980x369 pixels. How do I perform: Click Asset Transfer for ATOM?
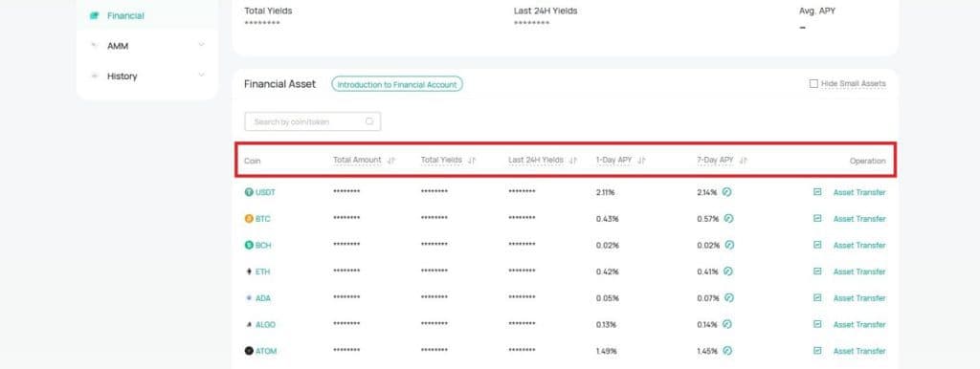click(859, 351)
